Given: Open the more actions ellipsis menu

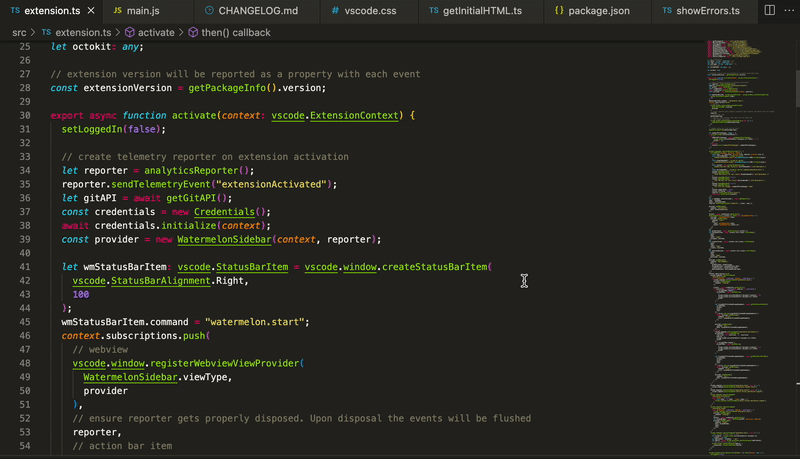Looking at the screenshot, I should pos(789,10).
